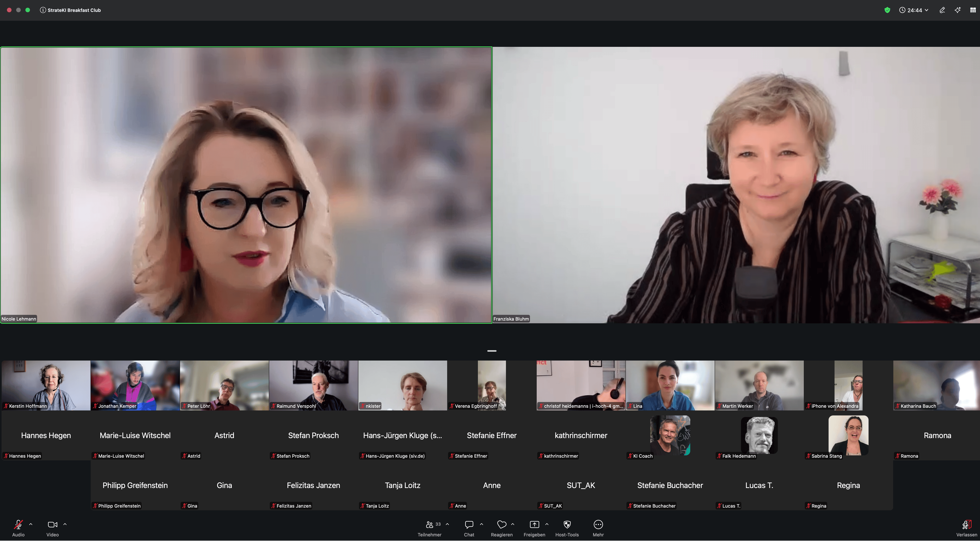Click Gina participant tile
Screen dimensions: 980x541
(224, 486)
